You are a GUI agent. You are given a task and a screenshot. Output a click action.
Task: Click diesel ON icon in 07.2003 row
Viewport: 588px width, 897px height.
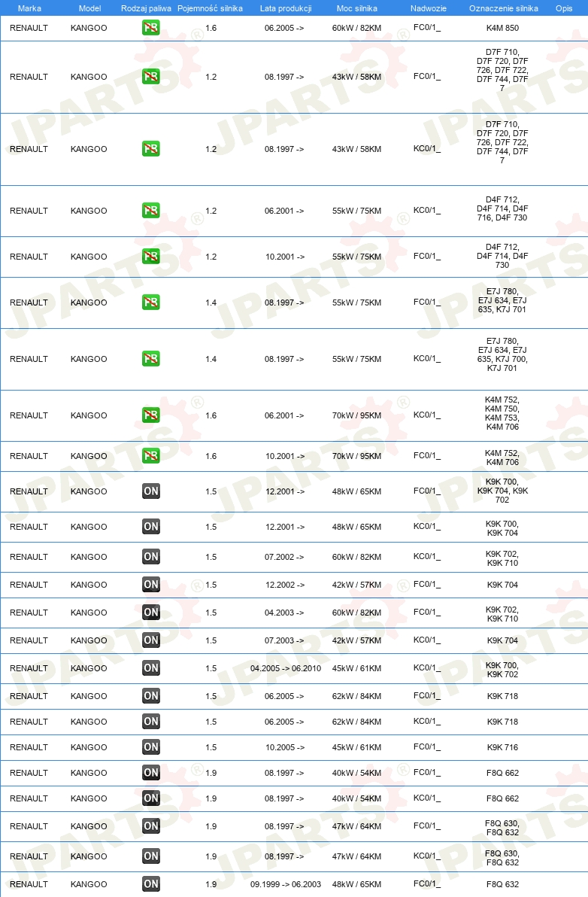click(x=151, y=640)
